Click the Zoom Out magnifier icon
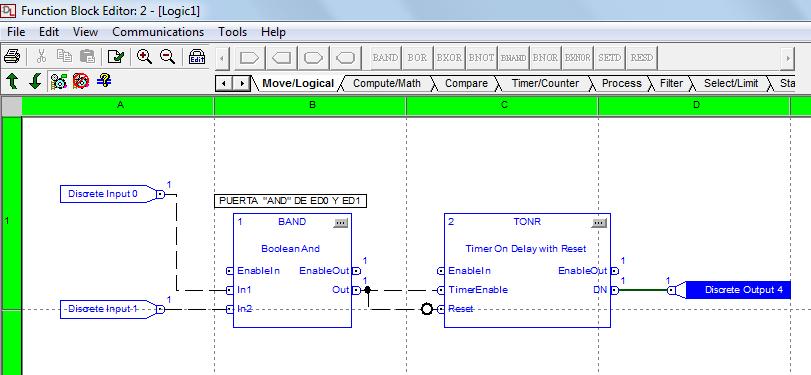This screenshot has width=811, height=375. click(x=167, y=56)
